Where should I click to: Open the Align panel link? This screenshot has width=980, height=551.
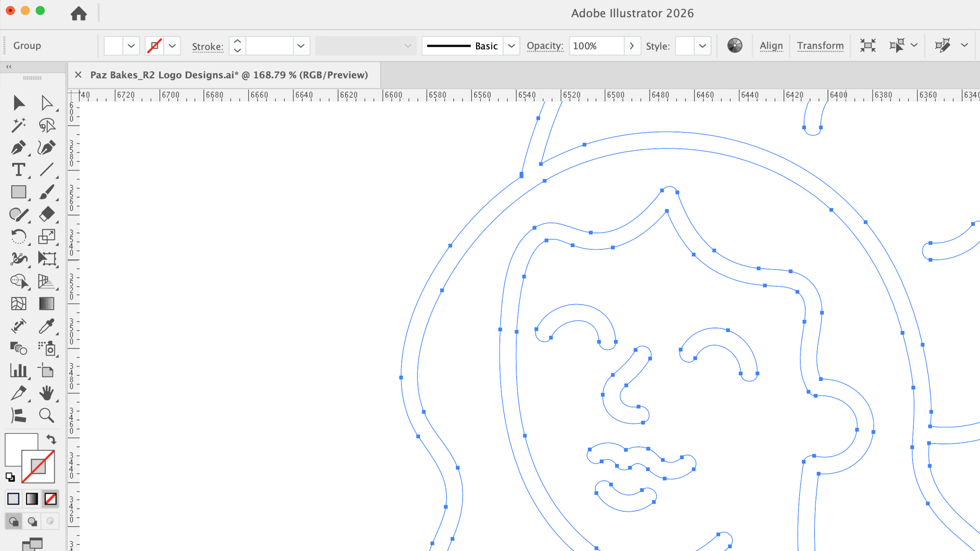[771, 46]
